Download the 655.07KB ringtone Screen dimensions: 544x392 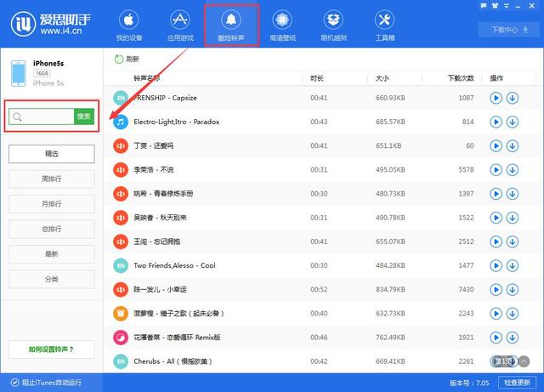coord(513,241)
